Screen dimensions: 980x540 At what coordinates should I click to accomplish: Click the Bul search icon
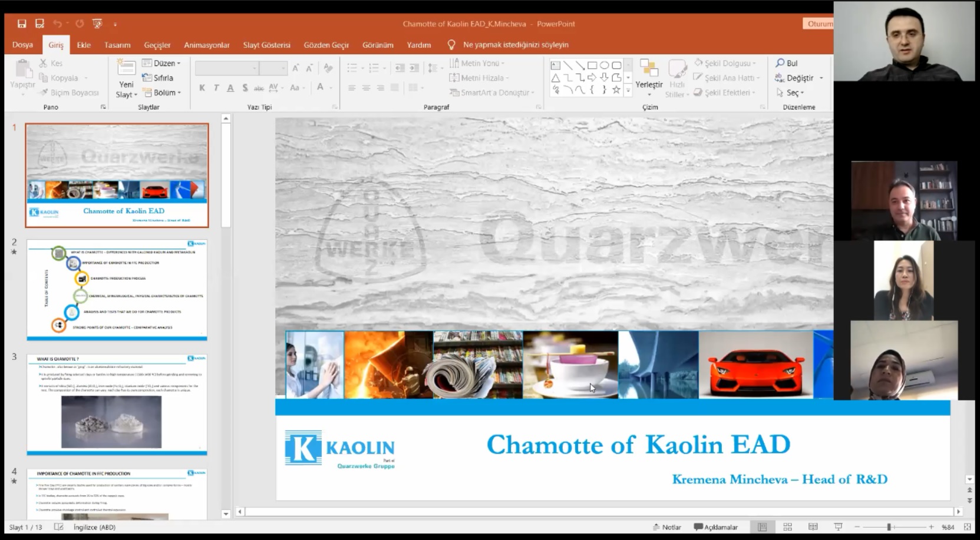(787, 63)
